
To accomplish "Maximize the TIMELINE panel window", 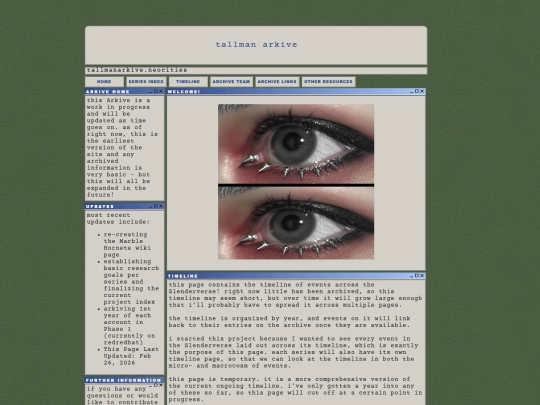I will 417,276.
